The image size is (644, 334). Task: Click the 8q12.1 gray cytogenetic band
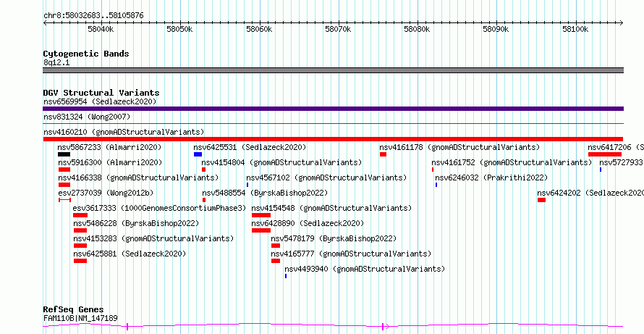coord(333,70)
